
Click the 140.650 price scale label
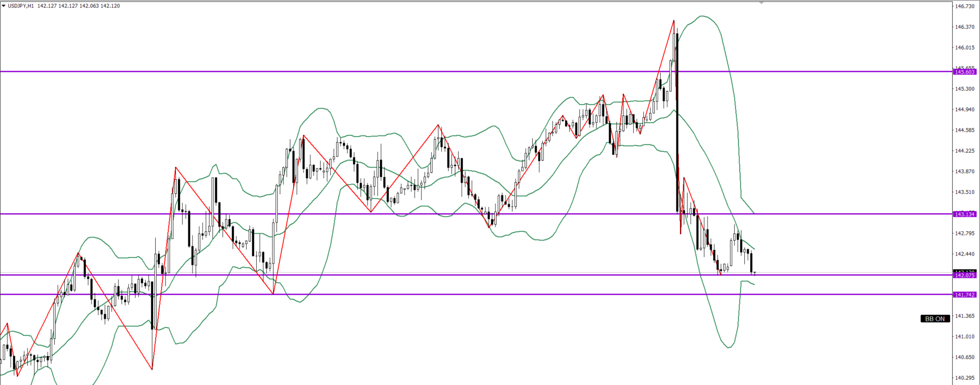pyautogui.click(x=965, y=357)
